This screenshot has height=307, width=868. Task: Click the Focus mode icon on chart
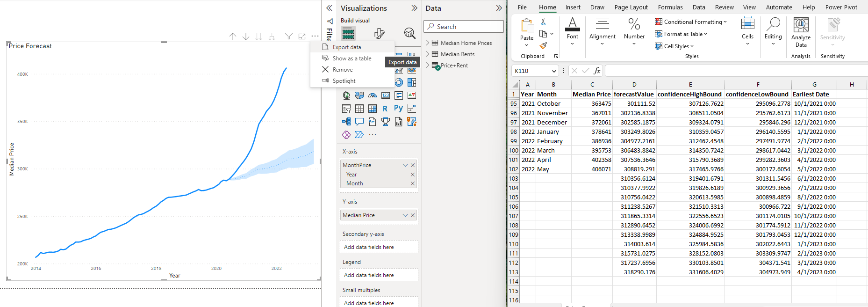302,37
